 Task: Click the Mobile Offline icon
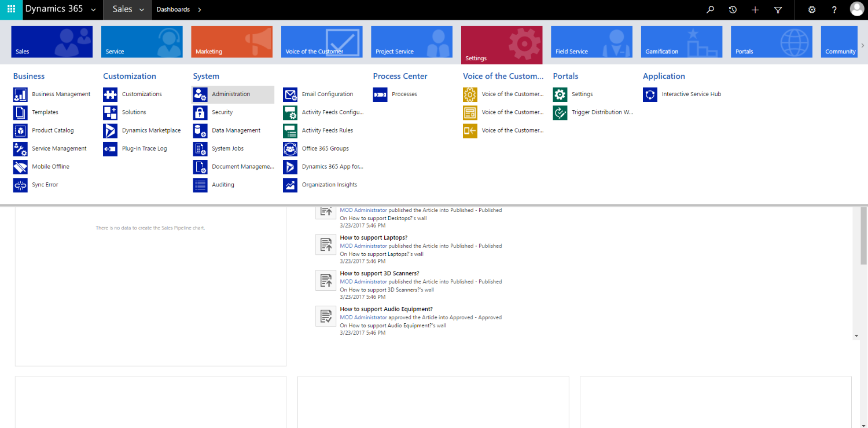pyautogui.click(x=20, y=167)
